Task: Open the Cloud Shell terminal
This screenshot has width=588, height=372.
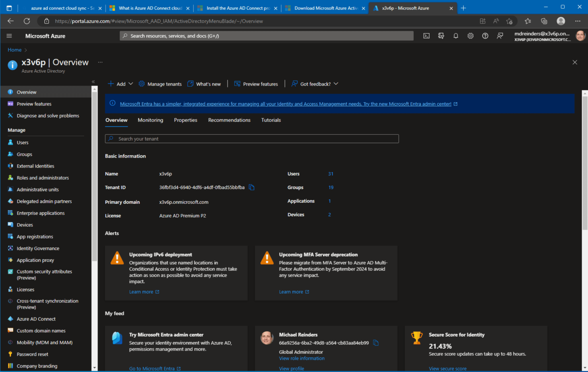Action: coord(427,36)
